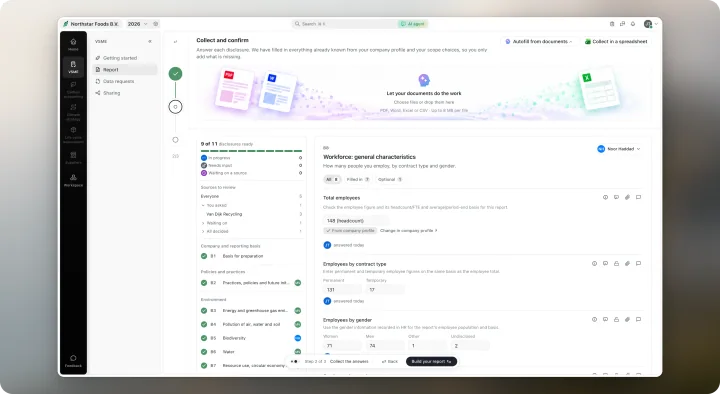Viewport: 720px width, 394px height.
Task: Click the Build your report button
Action: point(431,361)
